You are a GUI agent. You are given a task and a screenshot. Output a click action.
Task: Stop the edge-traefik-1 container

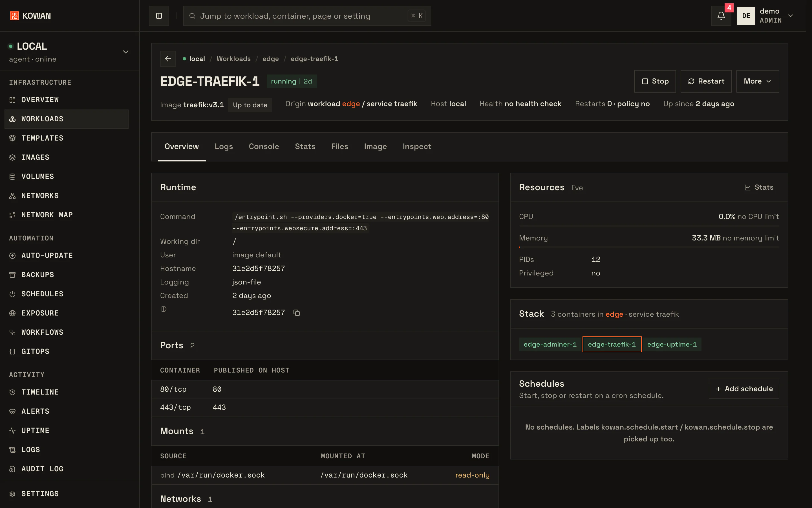tap(655, 81)
